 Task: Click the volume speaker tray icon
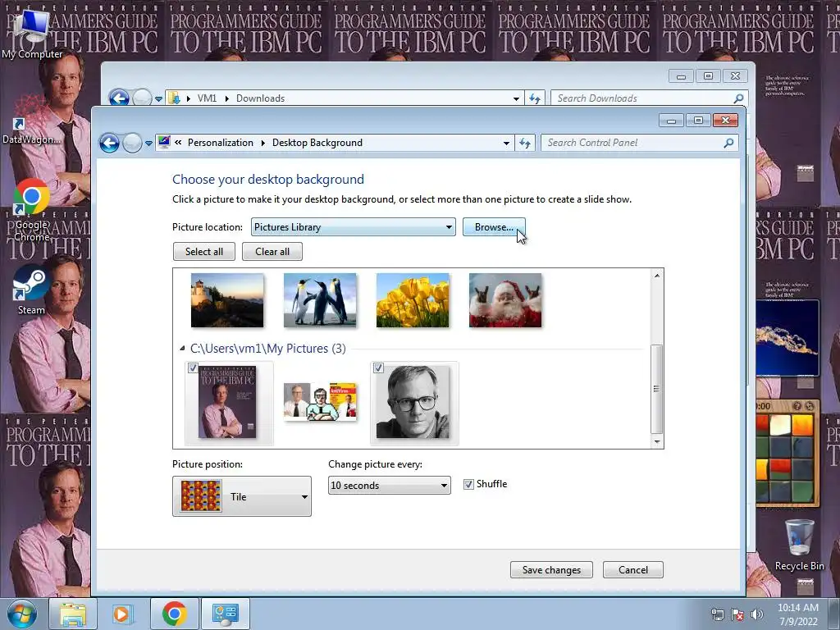pos(757,614)
